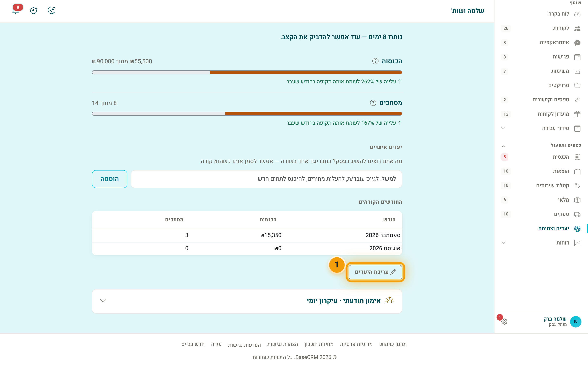
Task: Click the אוגוסט 2026 table row
Action: click(247, 248)
